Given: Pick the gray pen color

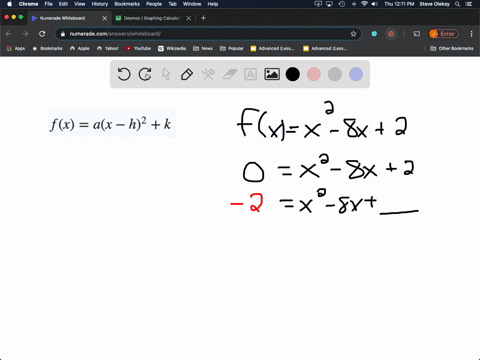Looking at the screenshot, I should (335, 74).
